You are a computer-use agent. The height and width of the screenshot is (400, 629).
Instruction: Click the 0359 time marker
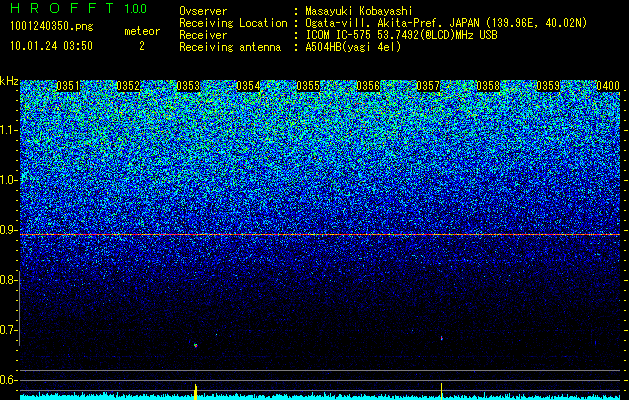point(548,86)
